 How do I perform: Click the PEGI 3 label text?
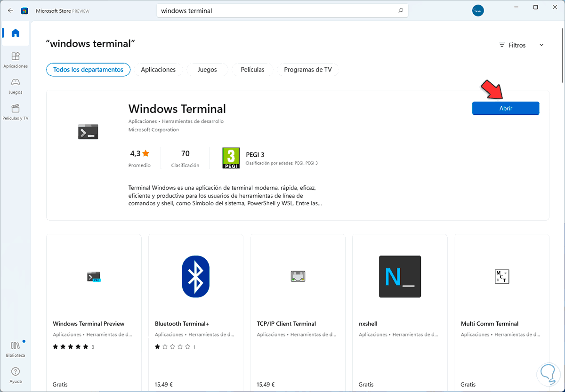255,154
